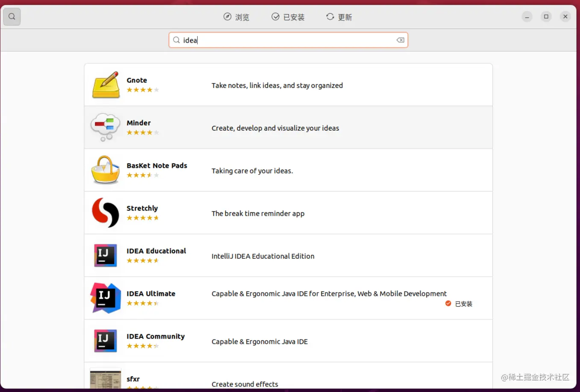Click "The break time reminder app" description
The height and width of the screenshot is (392, 580).
(x=258, y=214)
